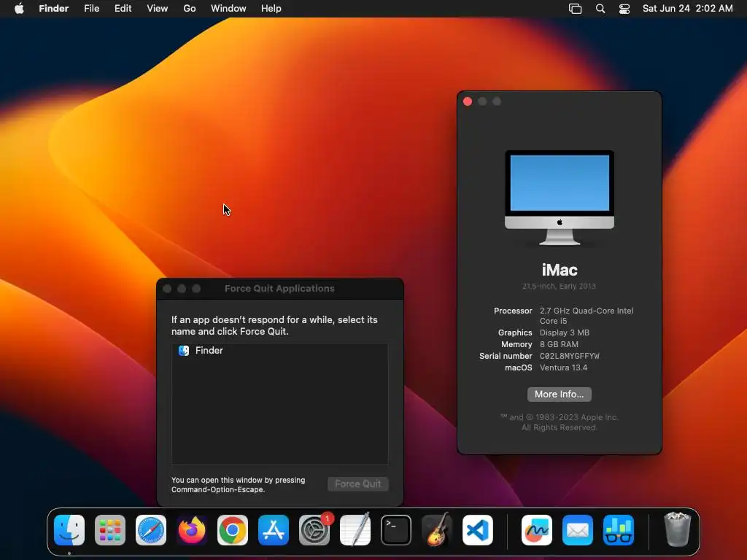Viewport: 747px width, 560px height.
Task: Launch Safari from the Dock
Action: [151, 530]
